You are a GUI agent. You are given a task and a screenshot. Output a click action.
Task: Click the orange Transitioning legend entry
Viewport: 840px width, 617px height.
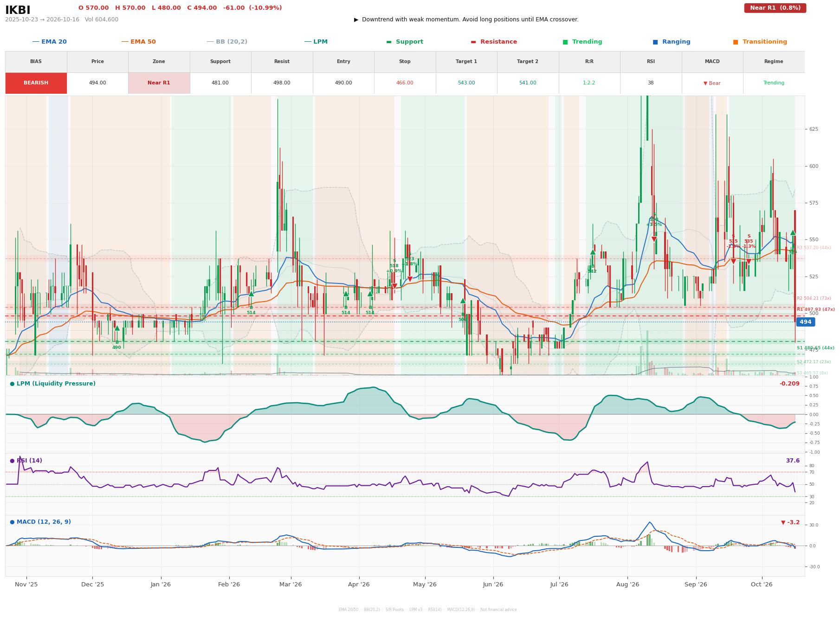tap(760, 42)
